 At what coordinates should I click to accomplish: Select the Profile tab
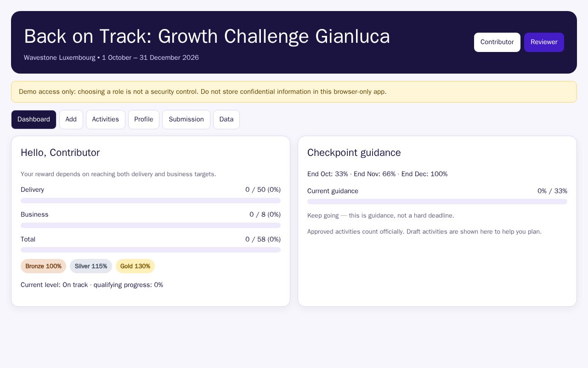[144, 120]
